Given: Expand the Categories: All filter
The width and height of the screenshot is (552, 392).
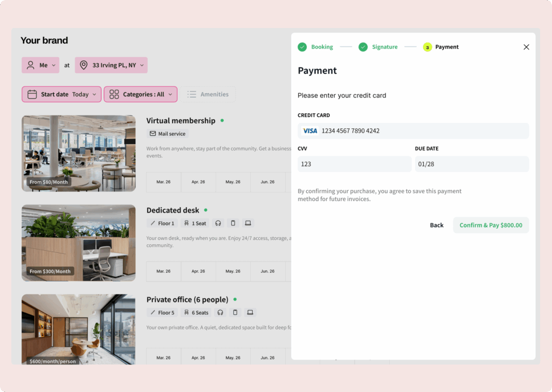Looking at the screenshot, I should click(140, 94).
